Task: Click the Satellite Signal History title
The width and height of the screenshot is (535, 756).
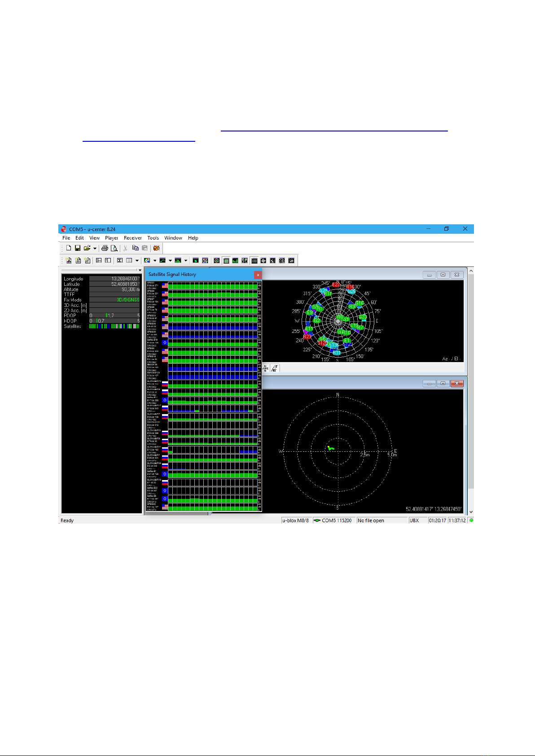Action: [172, 274]
